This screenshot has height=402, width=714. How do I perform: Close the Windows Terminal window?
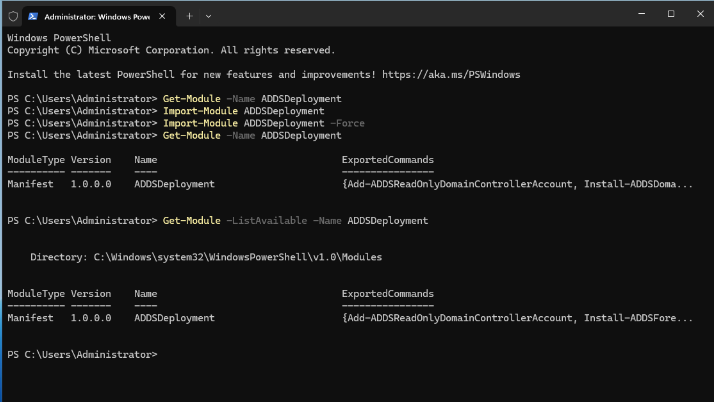(698, 14)
